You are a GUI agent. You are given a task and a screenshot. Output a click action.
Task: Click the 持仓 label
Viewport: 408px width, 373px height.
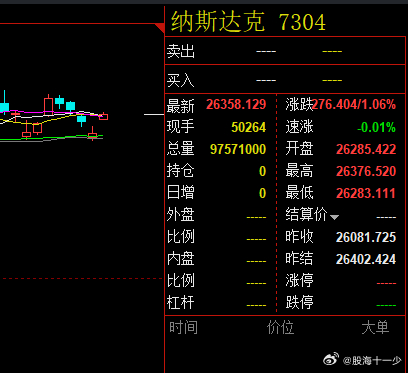(x=181, y=171)
